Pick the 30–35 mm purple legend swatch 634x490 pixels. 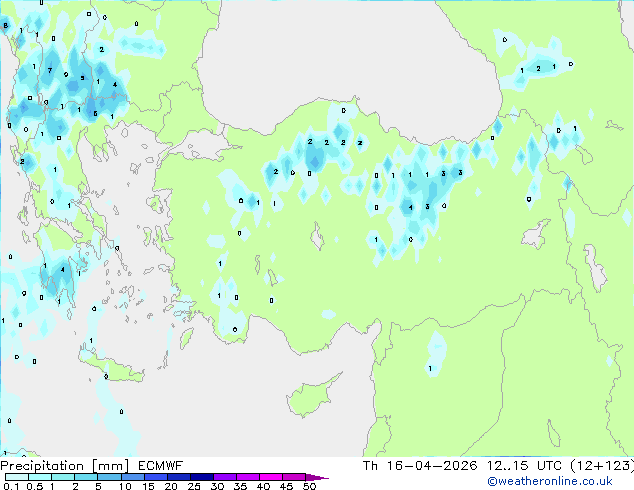pyautogui.click(x=224, y=477)
